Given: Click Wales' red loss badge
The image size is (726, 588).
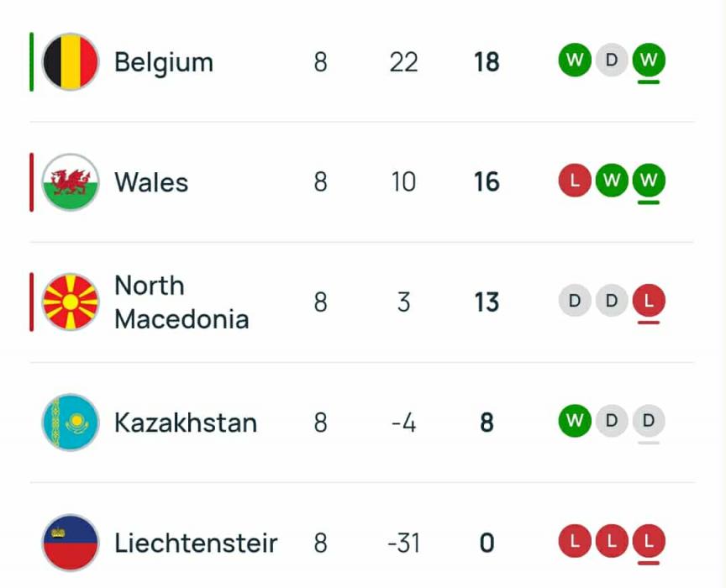Looking at the screenshot, I should click(575, 181).
